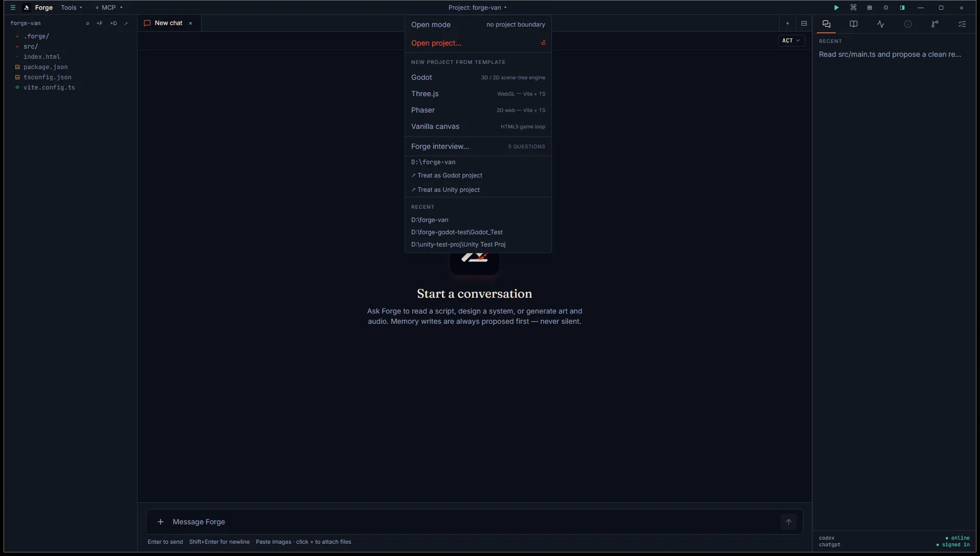Open recent project D:\forge-van

coord(478,220)
